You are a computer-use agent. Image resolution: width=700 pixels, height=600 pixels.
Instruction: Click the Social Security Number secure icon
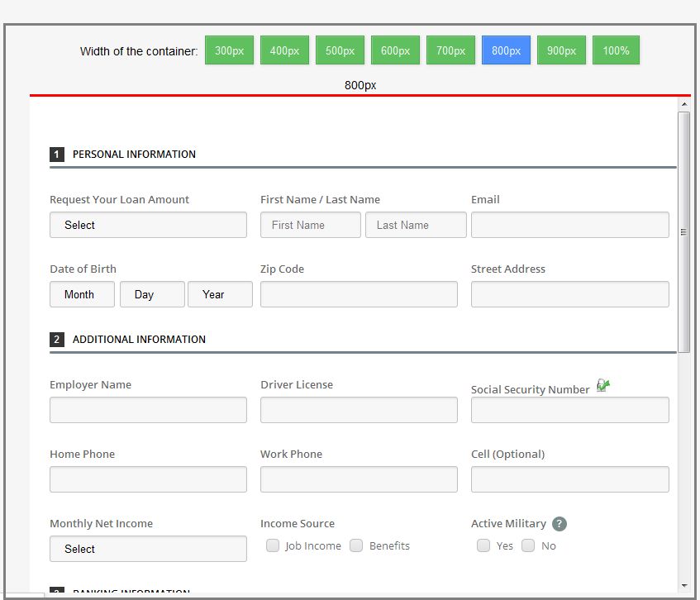click(x=602, y=385)
